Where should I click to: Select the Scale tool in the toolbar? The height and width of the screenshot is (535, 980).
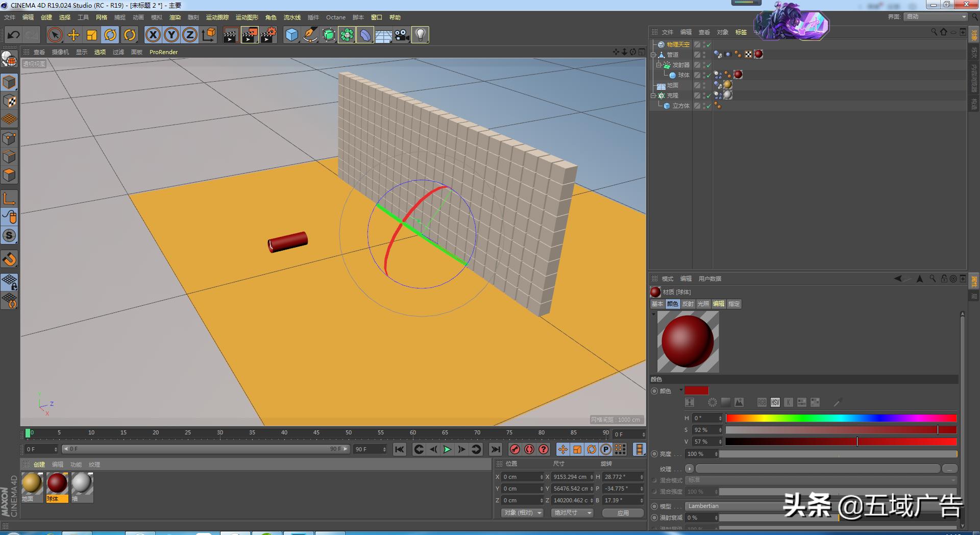[x=92, y=35]
